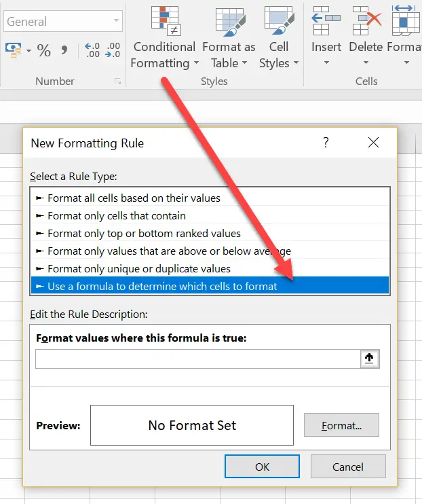422x504 pixels.
Task: Click the Delete cells icon
Action: pyautogui.click(x=367, y=20)
